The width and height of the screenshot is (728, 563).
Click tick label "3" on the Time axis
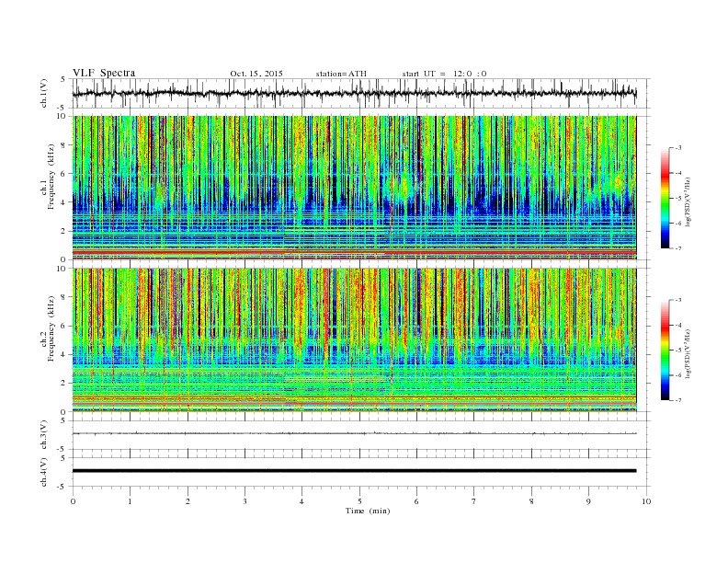point(245,501)
